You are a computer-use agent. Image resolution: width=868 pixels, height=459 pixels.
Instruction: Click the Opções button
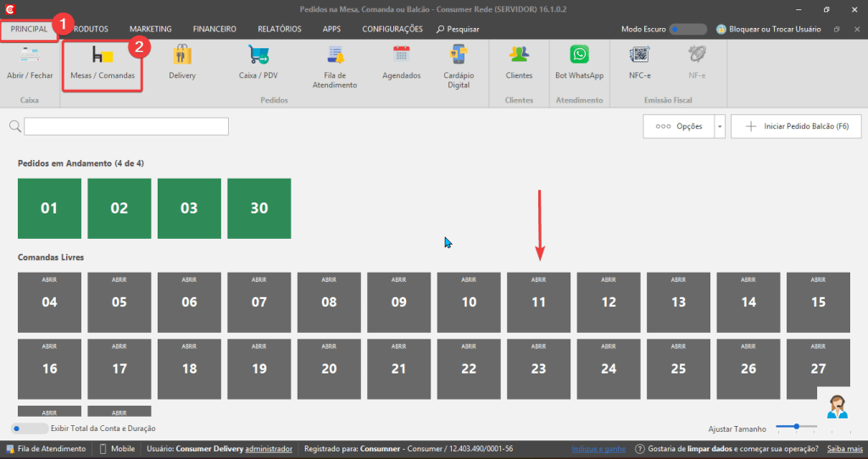(679, 127)
